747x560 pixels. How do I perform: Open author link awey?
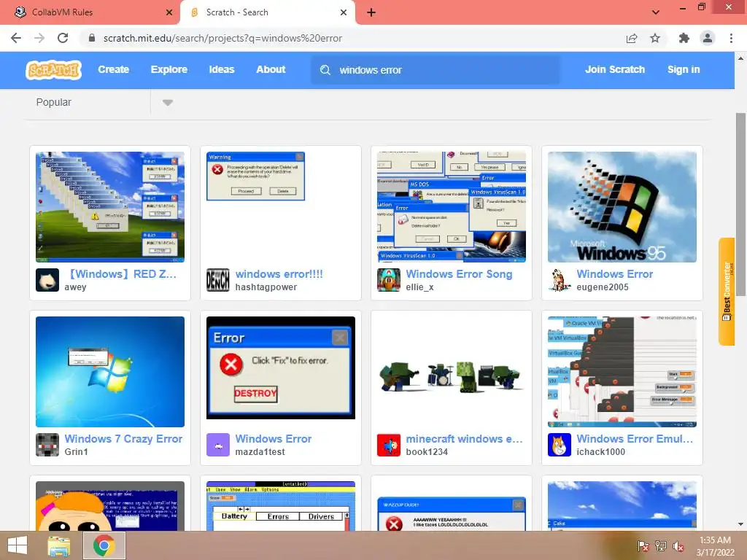76,287
